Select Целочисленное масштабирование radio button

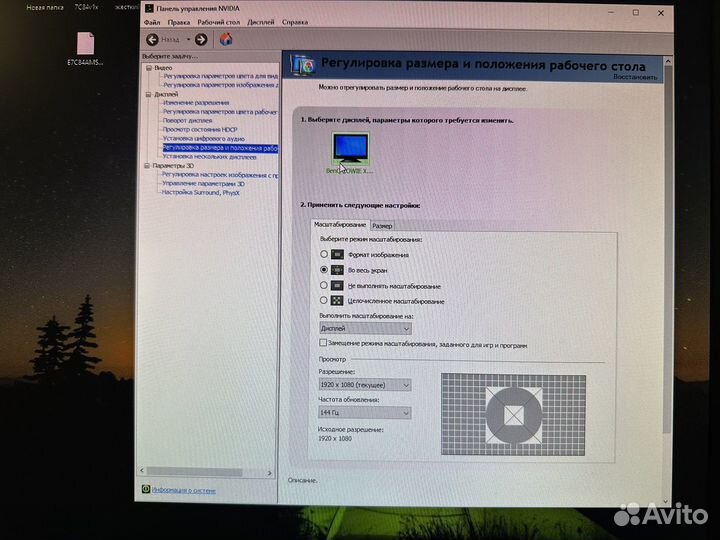324,300
